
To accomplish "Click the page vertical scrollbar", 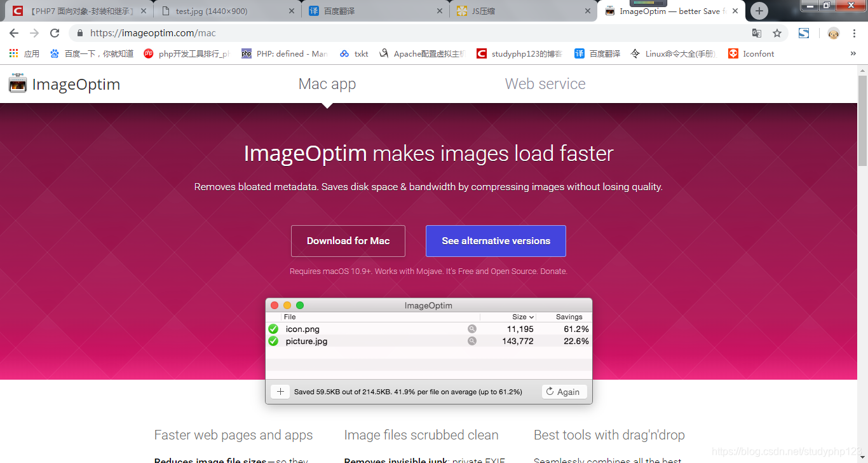I will (x=862, y=121).
